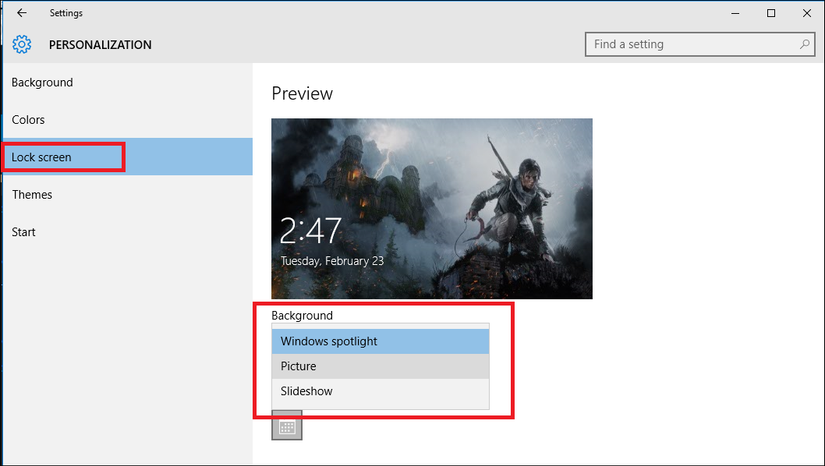Go to the Colors section
The height and width of the screenshot is (466, 825).
point(28,120)
